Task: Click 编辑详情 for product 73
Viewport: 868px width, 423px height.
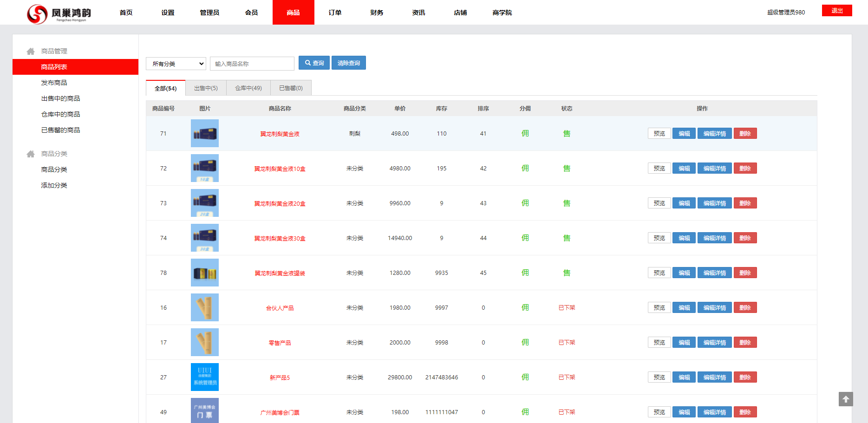Action: 715,203
